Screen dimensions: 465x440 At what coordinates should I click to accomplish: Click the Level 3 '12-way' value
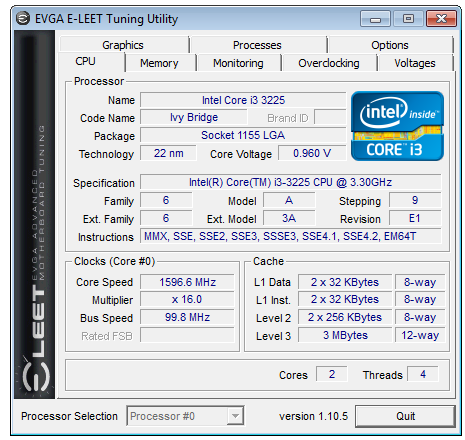tap(420, 335)
